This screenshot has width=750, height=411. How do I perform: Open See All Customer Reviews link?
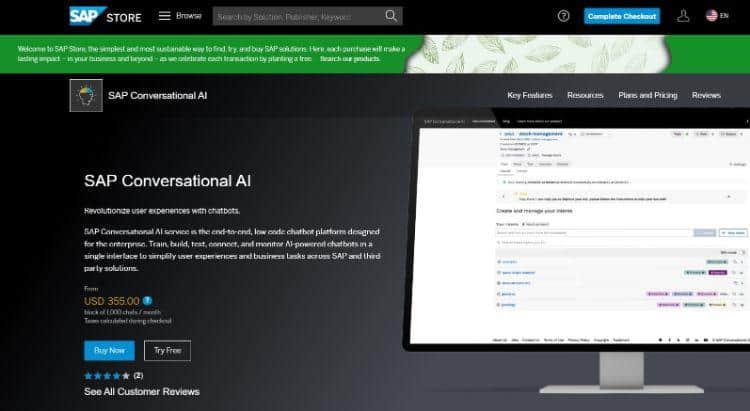coord(141,391)
